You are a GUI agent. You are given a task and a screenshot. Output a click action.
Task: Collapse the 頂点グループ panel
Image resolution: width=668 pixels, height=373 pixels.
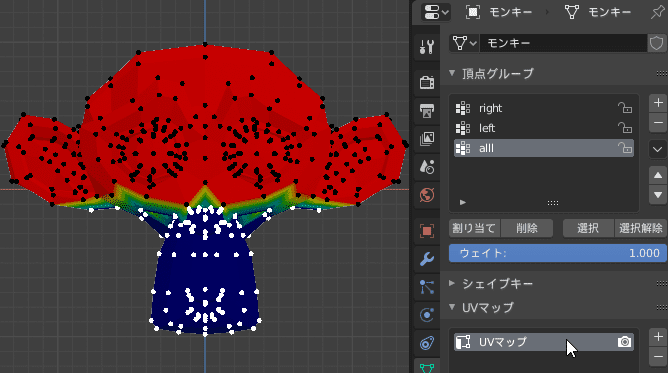click(452, 73)
